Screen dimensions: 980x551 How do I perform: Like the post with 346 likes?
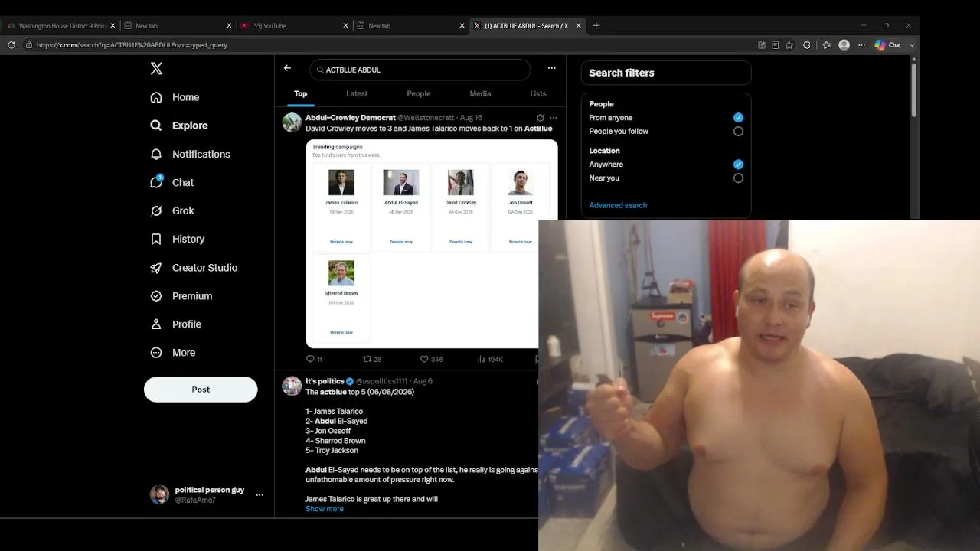(431, 359)
